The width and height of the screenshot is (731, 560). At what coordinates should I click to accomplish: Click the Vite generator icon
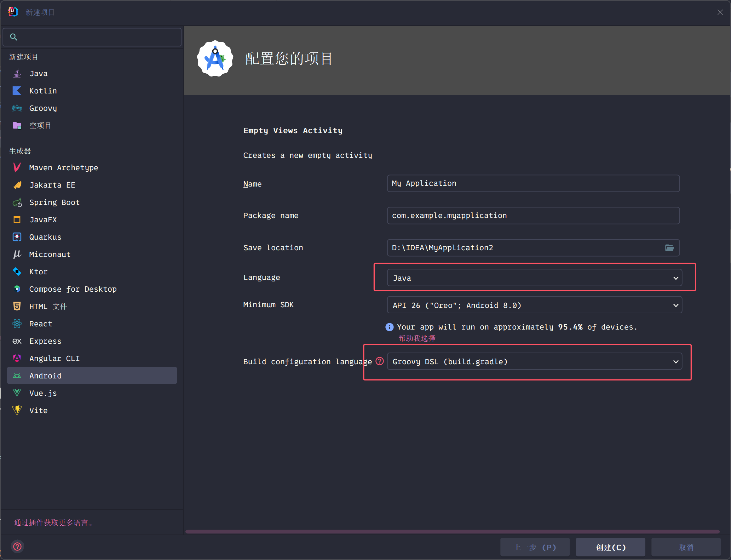(x=17, y=410)
